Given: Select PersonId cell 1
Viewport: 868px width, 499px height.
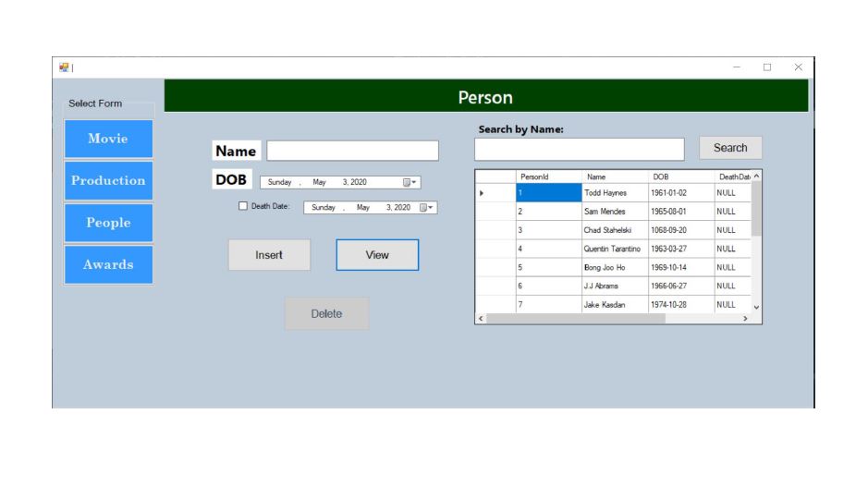Looking at the screenshot, I should [x=548, y=192].
